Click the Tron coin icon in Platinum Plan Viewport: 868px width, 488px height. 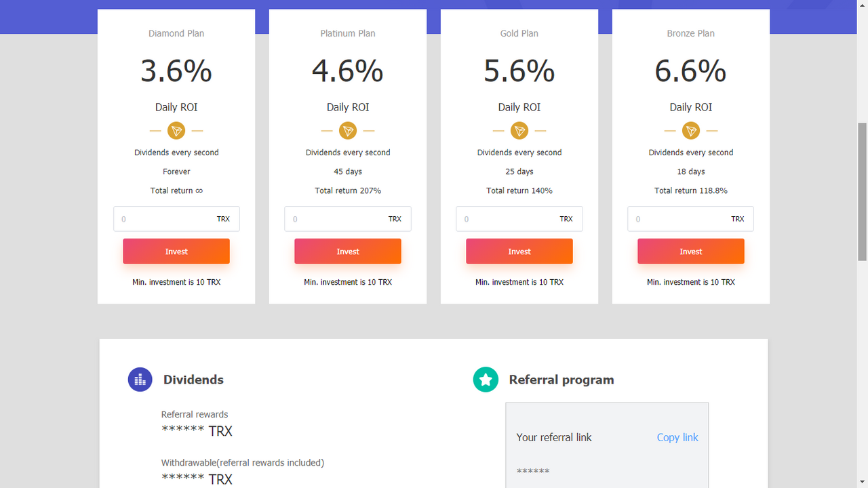coord(348,131)
